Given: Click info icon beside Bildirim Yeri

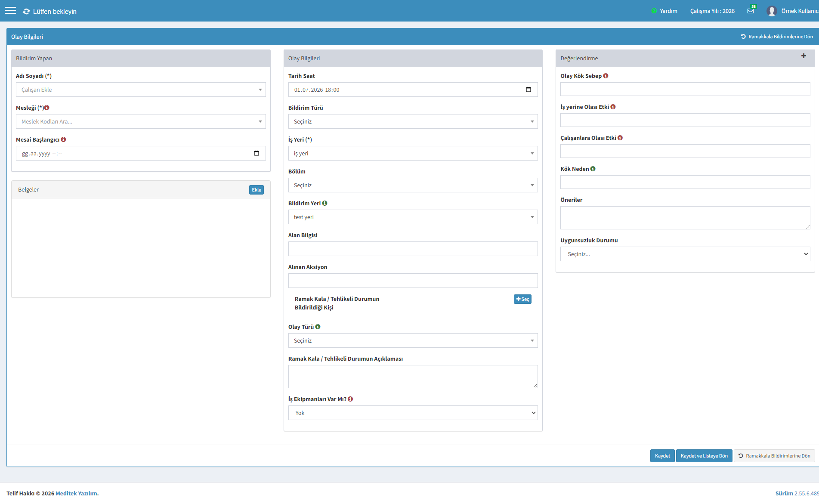Looking at the screenshot, I should tap(325, 203).
